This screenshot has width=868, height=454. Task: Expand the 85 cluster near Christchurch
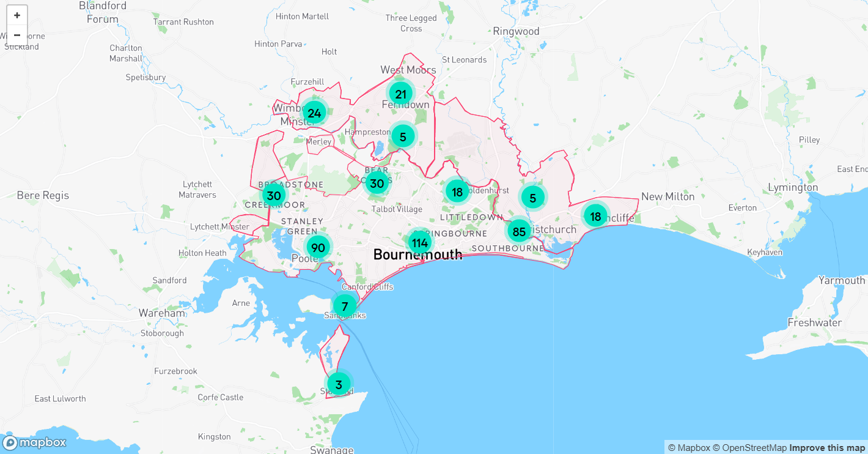tap(519, 231)
